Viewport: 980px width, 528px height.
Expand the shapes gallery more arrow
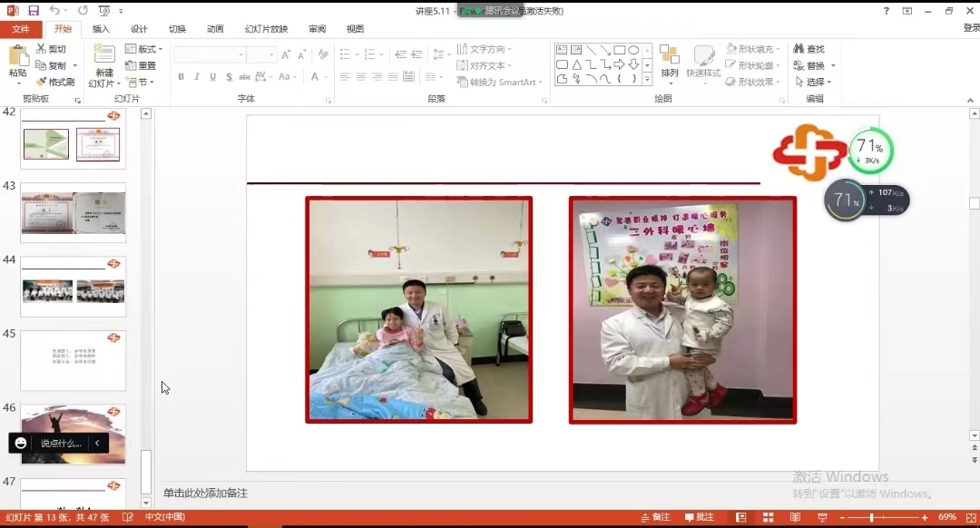coord(647,80)
